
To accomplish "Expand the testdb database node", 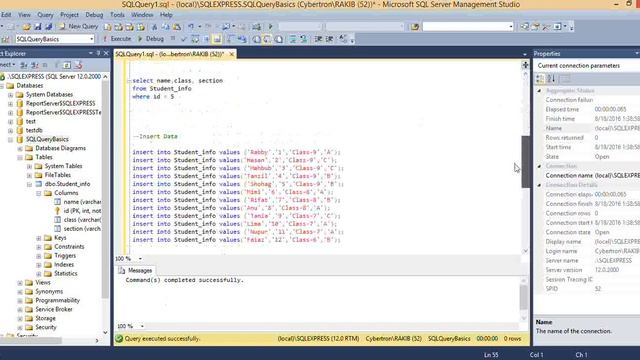I will [x=11, y=131].
